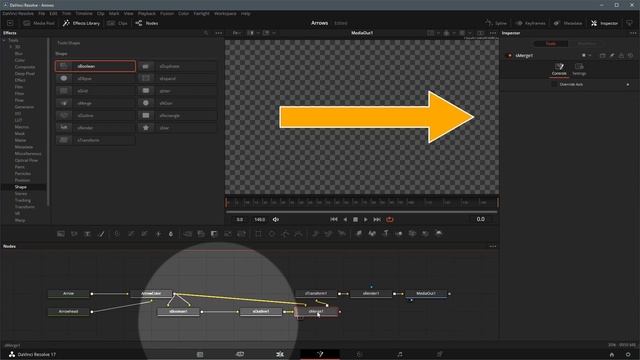Pin the sMerge1 tool in Inspector
Viewport: 640px width, 360px height.
612,56
